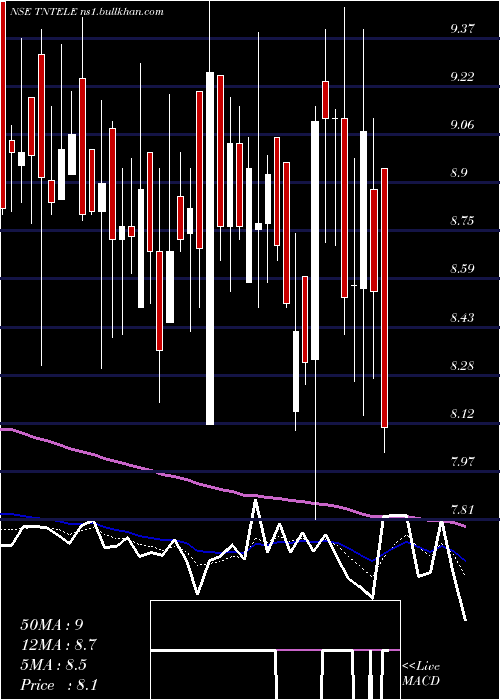The height and width of the screenshot is (700, 500).
Task: Click the 9.22 price axis label
Action: 462,77
